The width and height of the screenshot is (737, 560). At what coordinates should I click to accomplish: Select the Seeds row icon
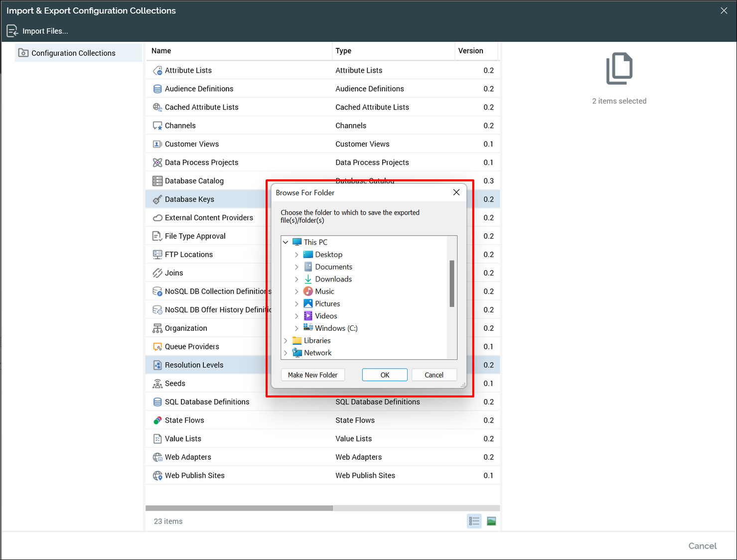tap(157, 384)
